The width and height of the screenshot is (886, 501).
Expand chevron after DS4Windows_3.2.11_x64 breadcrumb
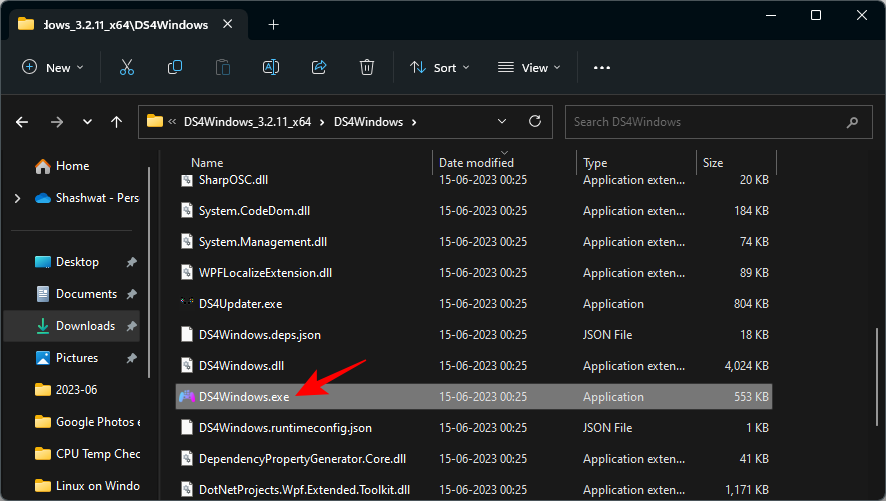click(x=322, y=122)
